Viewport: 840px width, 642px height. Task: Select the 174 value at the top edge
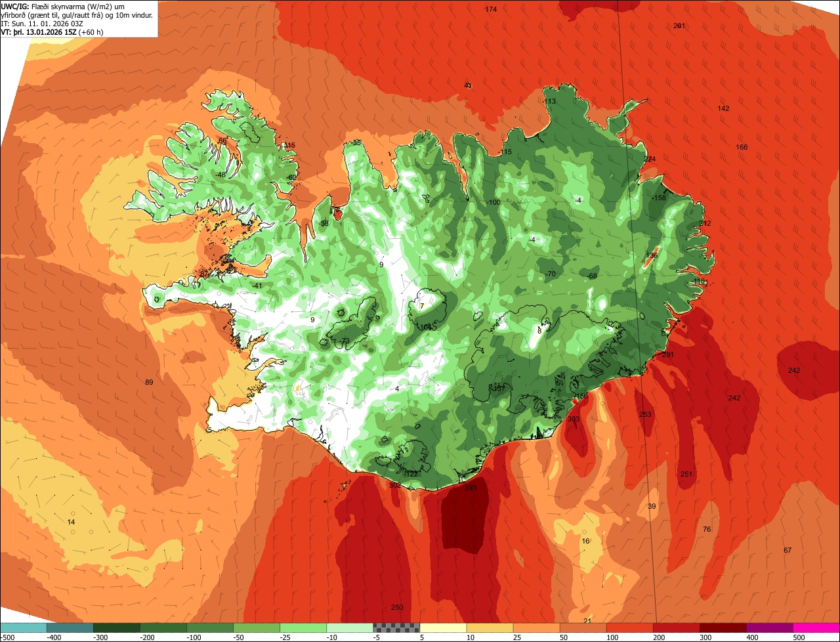(491, 9)
